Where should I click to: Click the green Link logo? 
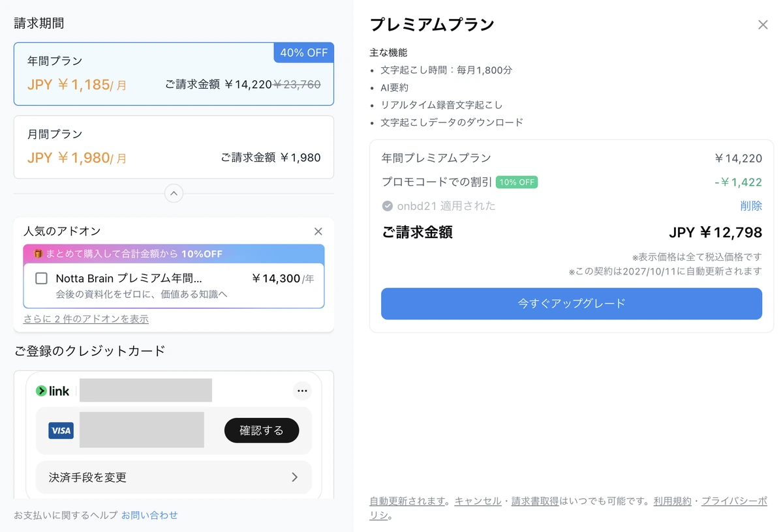coord(53,391)
